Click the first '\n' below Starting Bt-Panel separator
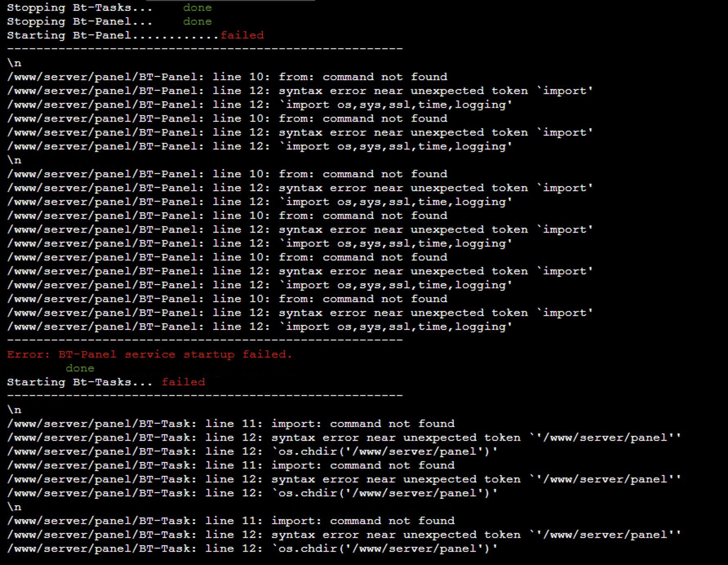728x565 pixels. tap(14, 63)
